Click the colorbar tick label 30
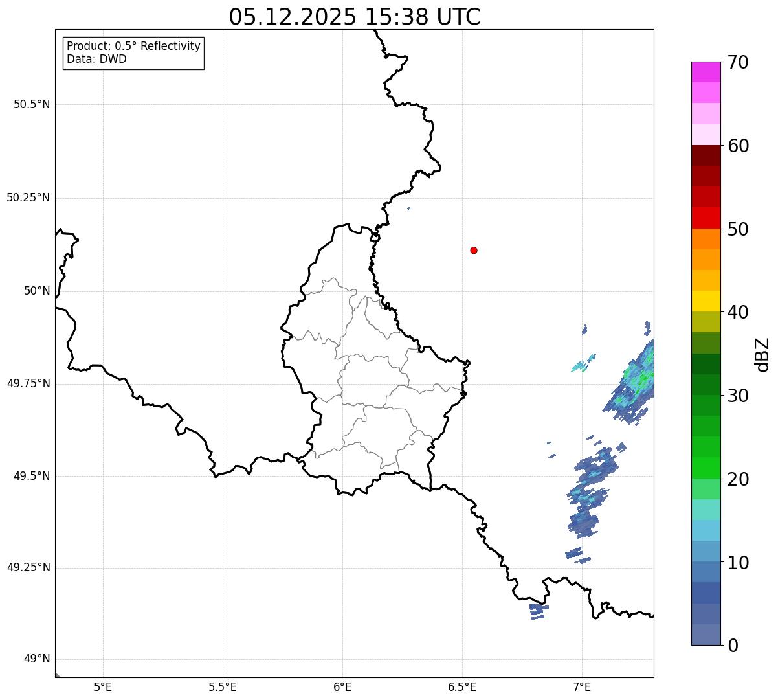Viewport: 778px width, 700px height. coord(738,396)
